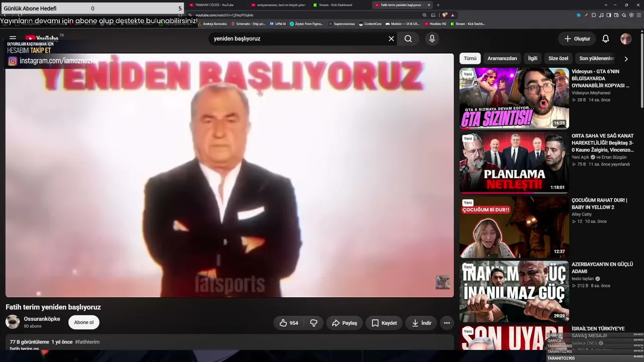Share the video using Paylaş
The height and width of the screenshot is (362, 644).
point(344,323)
